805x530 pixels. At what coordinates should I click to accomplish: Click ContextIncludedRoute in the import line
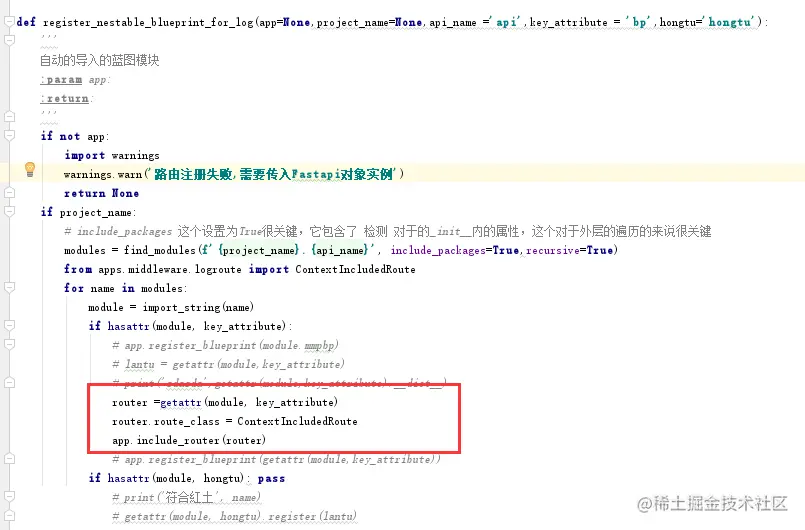pyautogui.click(x=355, y=269)
